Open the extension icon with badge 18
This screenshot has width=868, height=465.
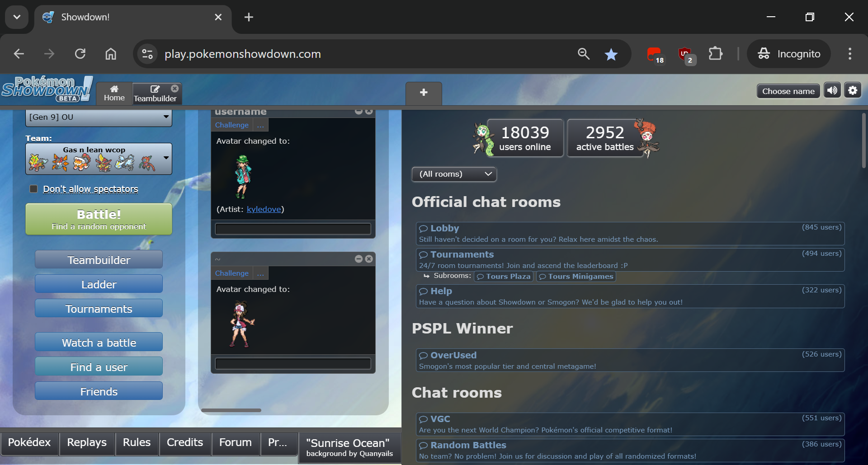click(655, 55)
